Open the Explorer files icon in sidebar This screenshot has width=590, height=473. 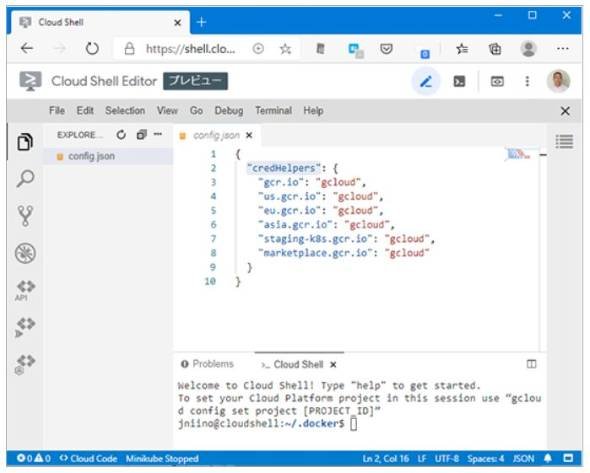tap(25, 142)
